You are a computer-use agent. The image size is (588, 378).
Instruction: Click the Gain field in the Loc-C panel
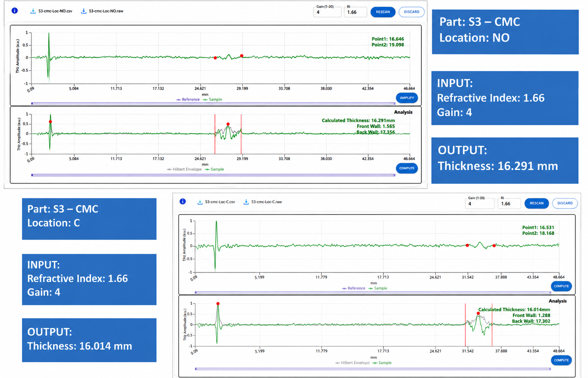[480, 203]
